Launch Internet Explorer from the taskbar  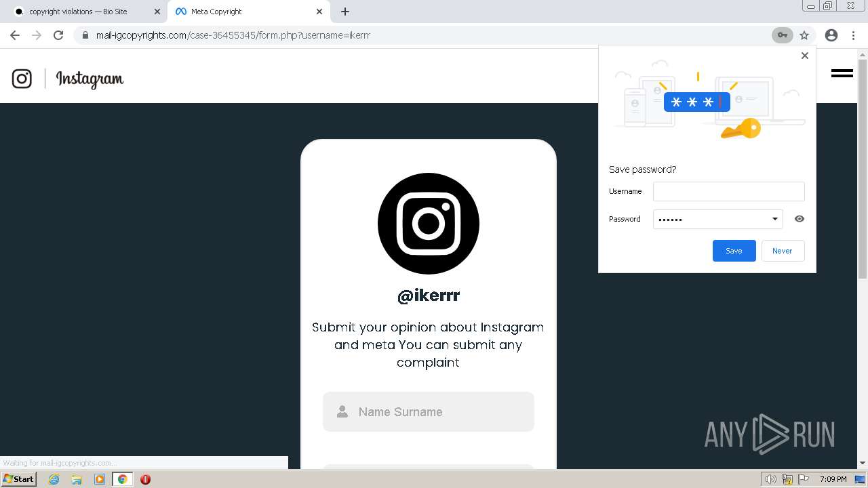[x=54, y=479]
